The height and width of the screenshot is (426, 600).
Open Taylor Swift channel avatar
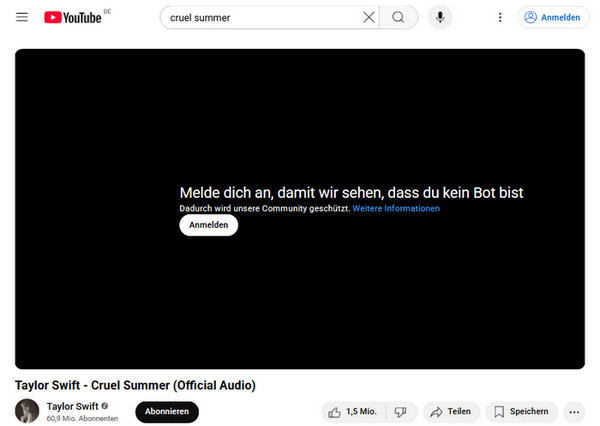coord(27,411)
